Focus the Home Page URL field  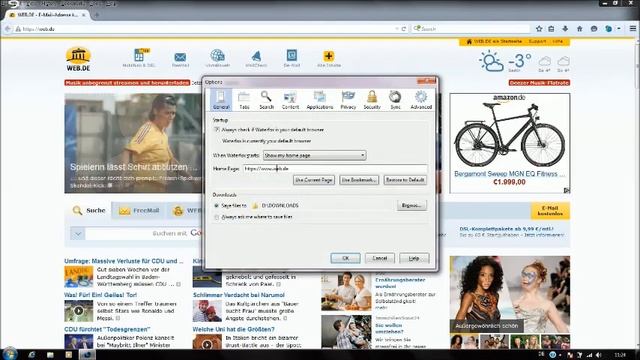pos(335,168)
